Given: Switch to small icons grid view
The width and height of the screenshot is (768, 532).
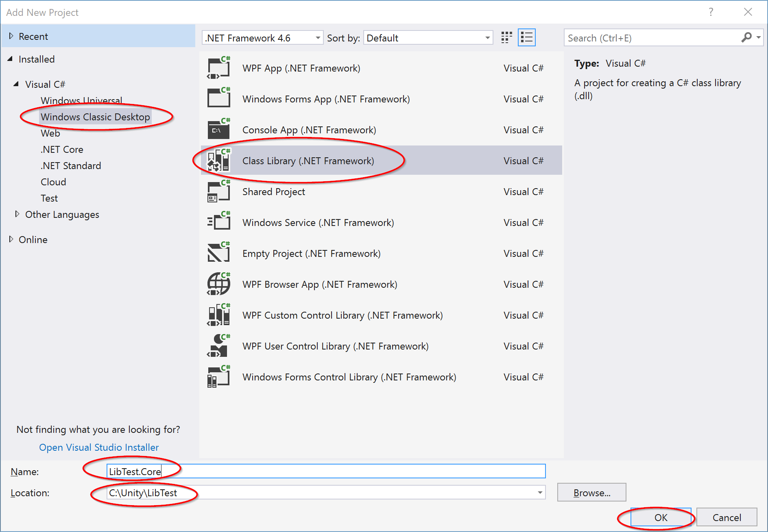Looking at the screenshot, I should (506, 38).
